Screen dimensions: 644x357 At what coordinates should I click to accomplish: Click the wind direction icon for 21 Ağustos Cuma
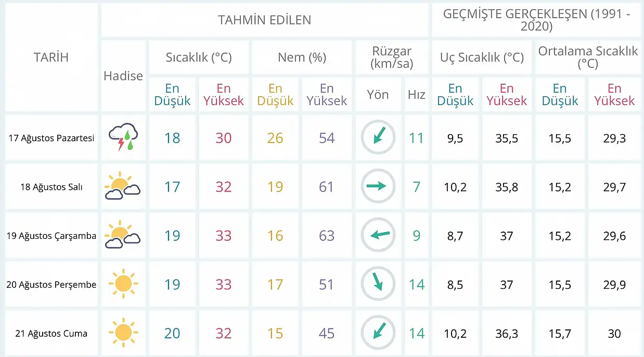coord(378,333)
